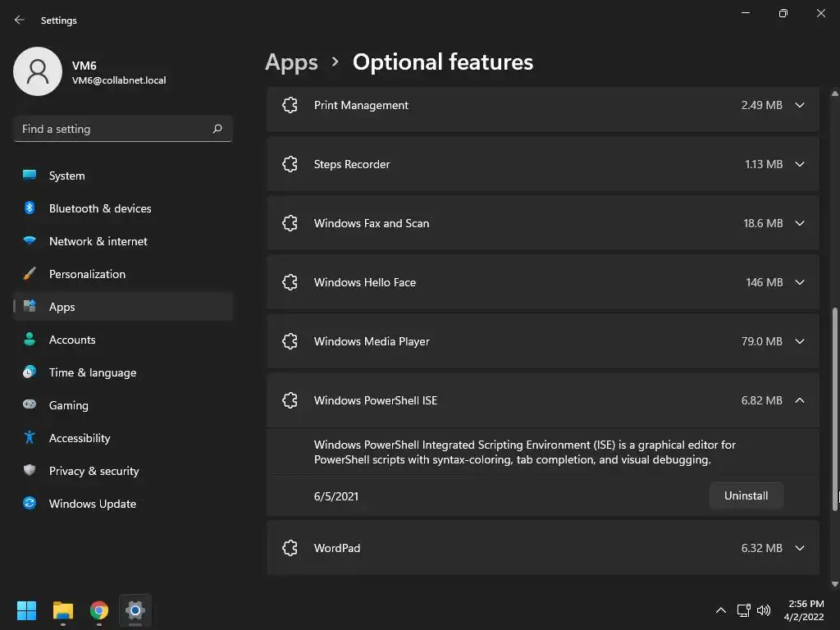Click the Windows Update sidebar icon
840x630 pixels.
pyautogui.click(x=30, y=504)
